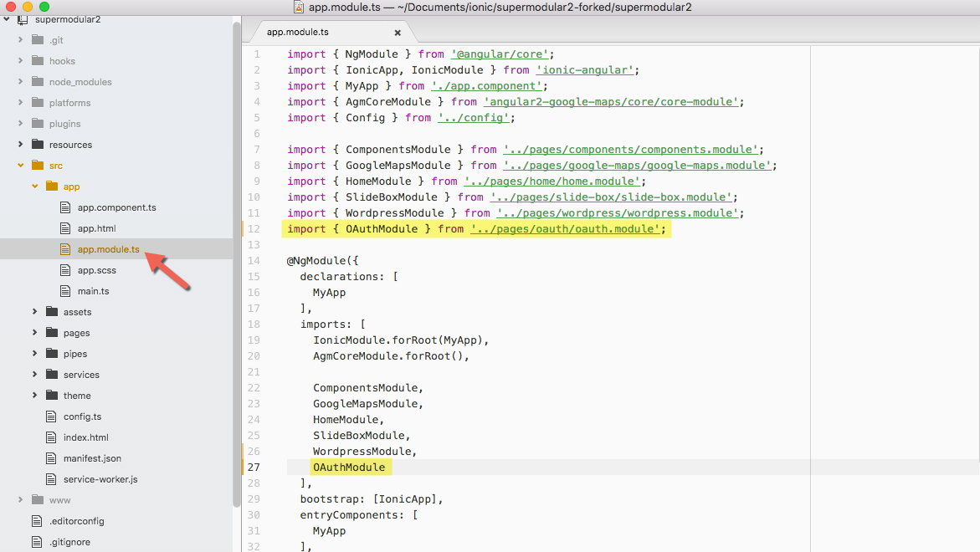980x552 pixels.
Task: Click the config.ts file icon
Action: (x=51, y=417)
